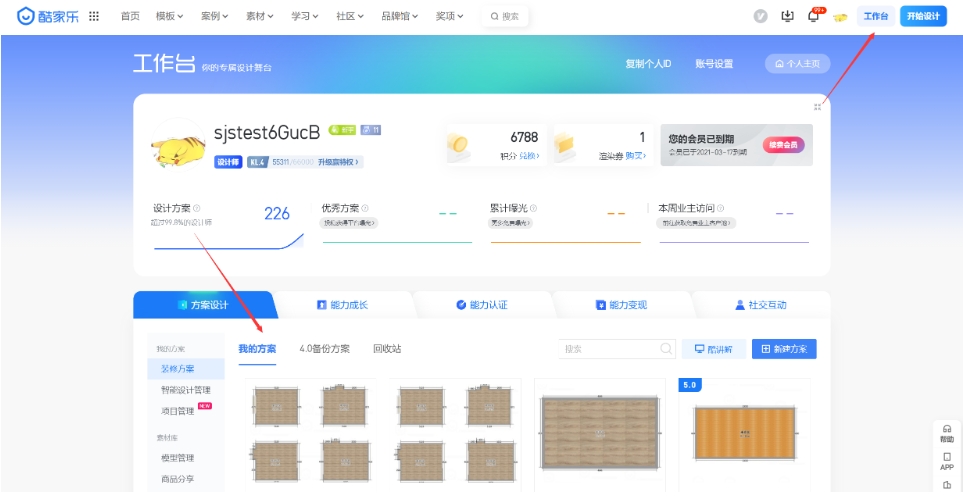
Task: Open the floor plan thumbnail tagged 5.0
Action: [743, 430]
